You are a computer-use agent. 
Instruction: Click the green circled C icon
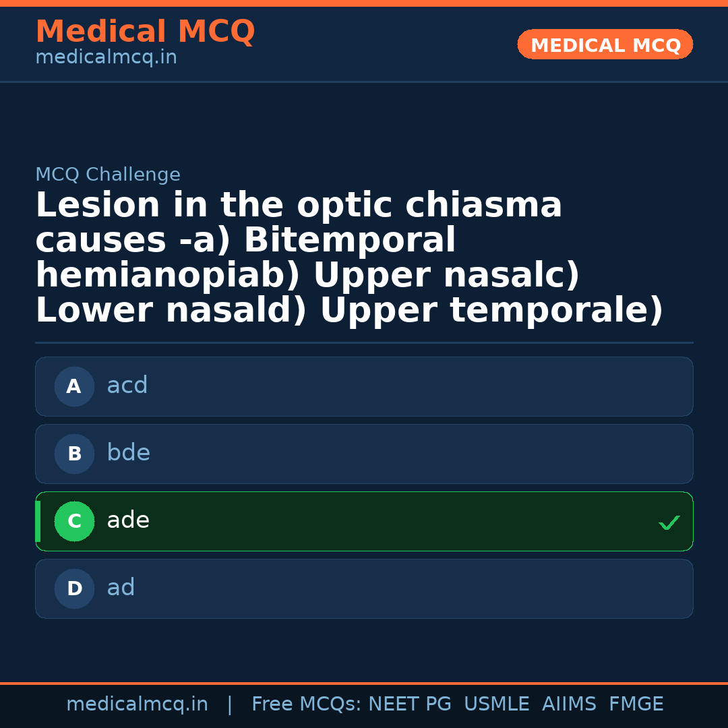pos(74,521)
